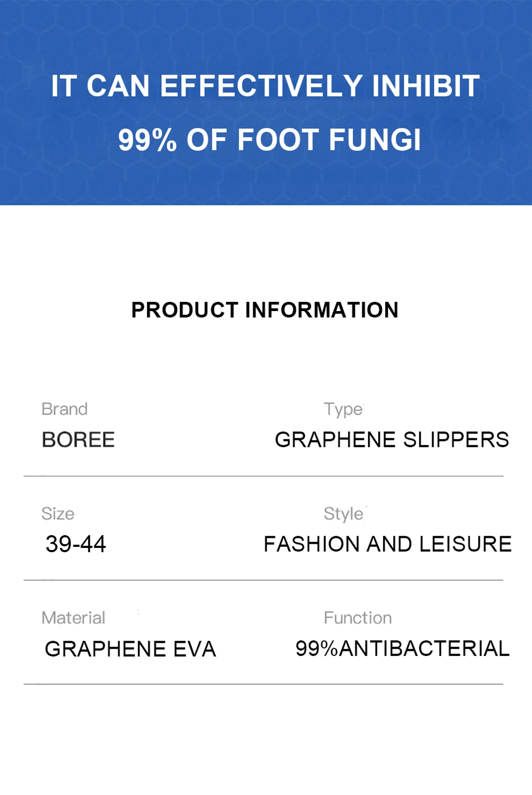Screen dimensions: 532x795
Task: Click the Brand field label
Action: (64, 409)
